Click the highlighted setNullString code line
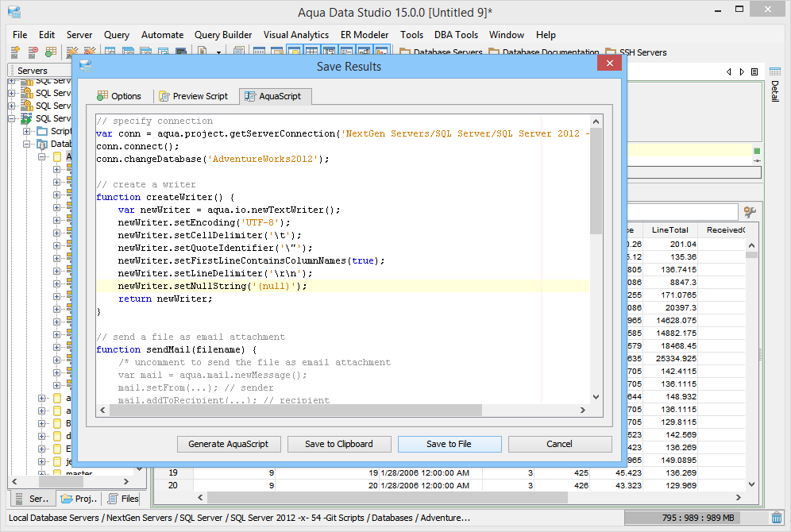This screenshot has width=791, height=532. [x=342, y=286]
